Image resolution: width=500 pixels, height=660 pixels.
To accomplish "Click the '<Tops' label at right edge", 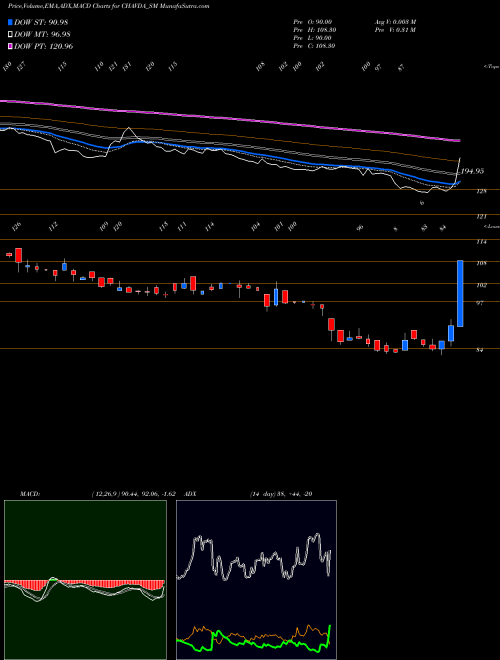I will click(x=492, y=67).
